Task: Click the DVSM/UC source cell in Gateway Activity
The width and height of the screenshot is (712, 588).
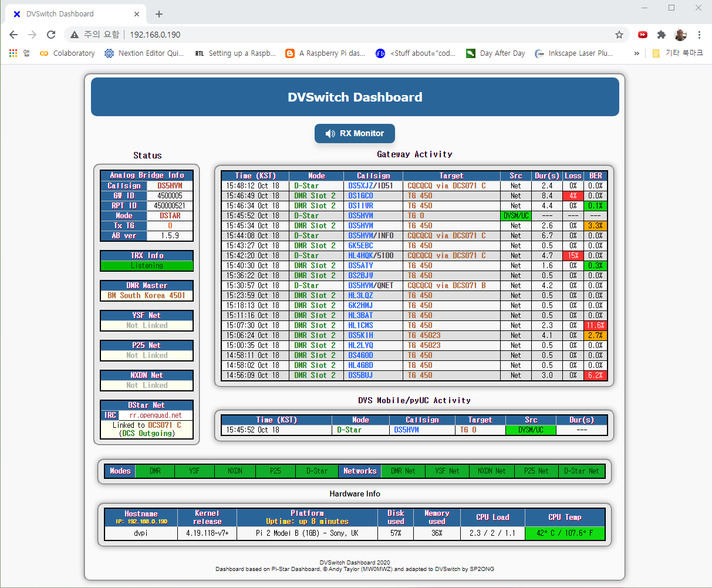Action: 516,215
